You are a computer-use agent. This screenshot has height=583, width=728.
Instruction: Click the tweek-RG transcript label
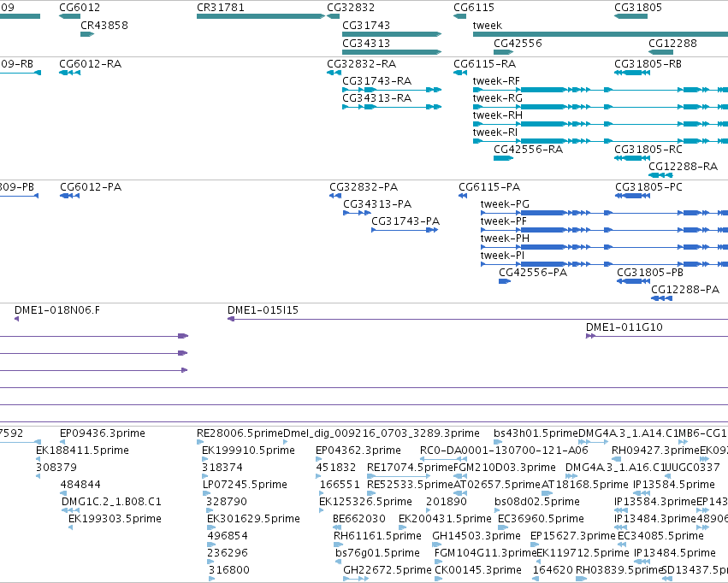coord(498,97)
